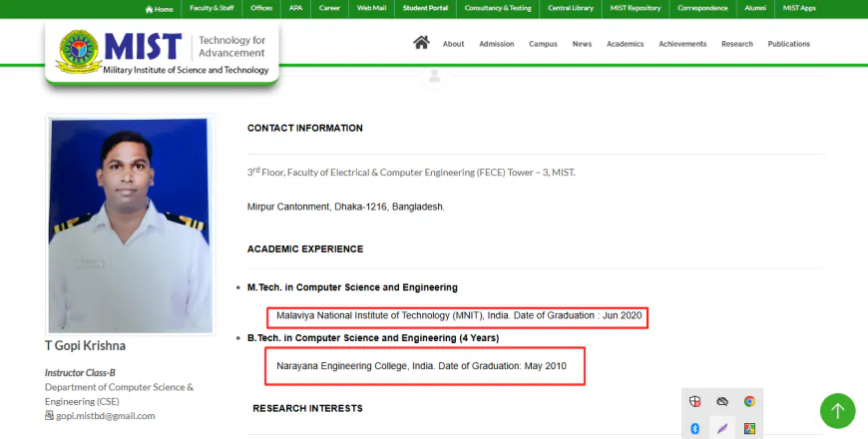Open Consultancy & Testing in top bar
The image size is (868, 439).
(x=498, y=8)
